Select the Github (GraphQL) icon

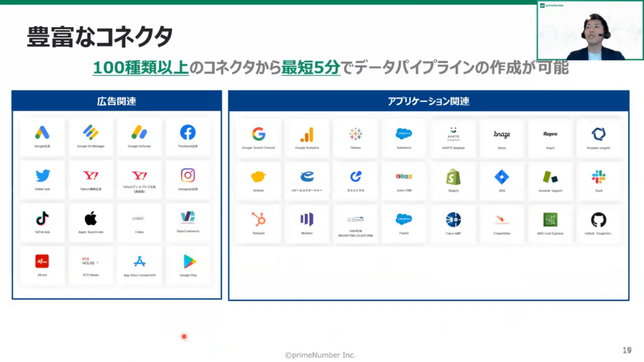(598, 219)
